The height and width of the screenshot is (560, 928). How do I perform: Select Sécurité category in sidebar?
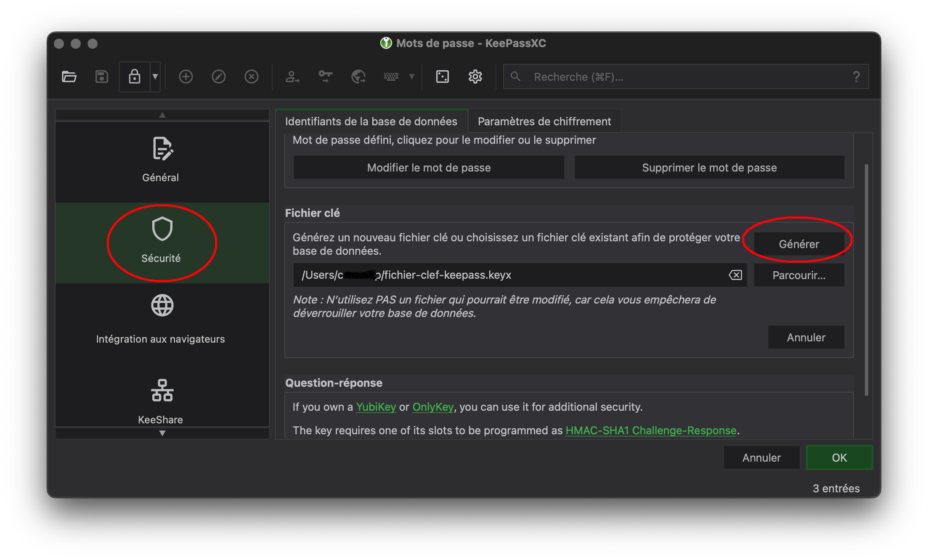tap(162, 243)
